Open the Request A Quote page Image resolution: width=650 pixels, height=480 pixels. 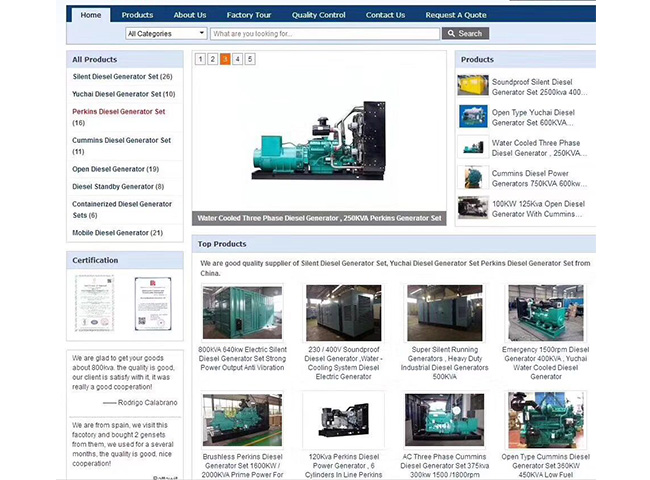click(455, 15)
